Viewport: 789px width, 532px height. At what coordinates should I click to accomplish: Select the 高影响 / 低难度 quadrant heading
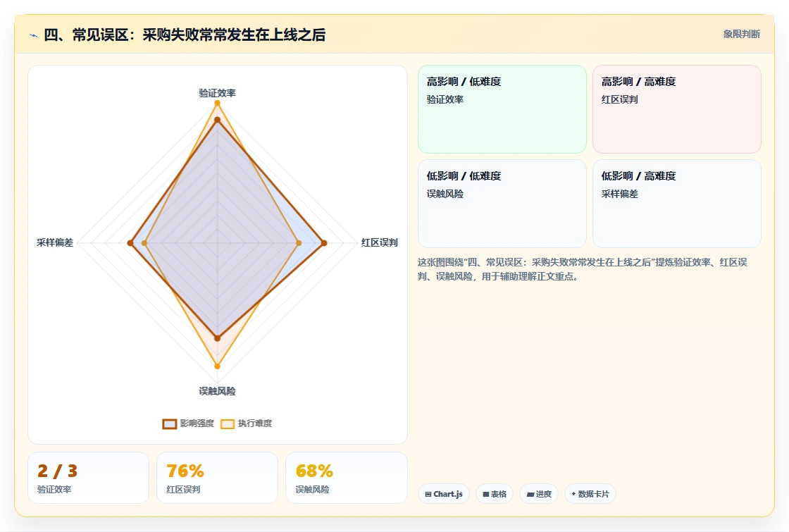[x=464, y=82]
